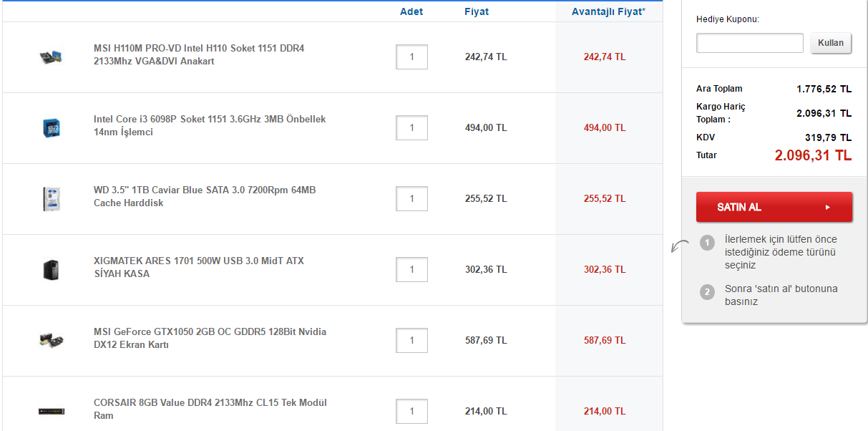Focus the Hediye Kuponu text field
This screenshot has width=868, height=431.
click(x=749, y=43)
